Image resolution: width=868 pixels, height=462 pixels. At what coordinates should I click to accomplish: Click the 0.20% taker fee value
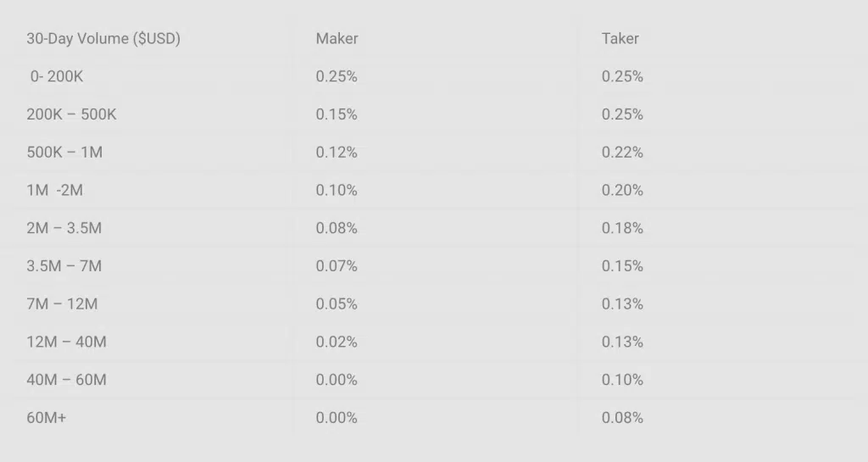pyautogui.click(x=622, y=191)
